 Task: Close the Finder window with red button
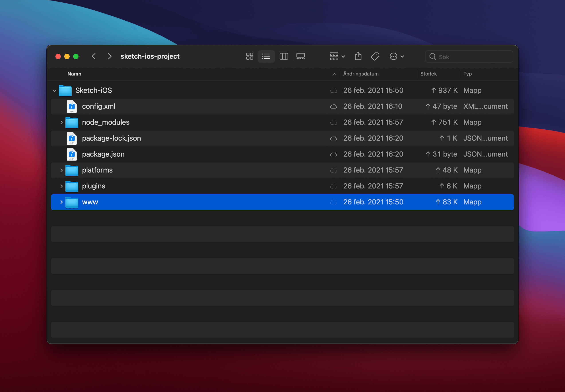tap(58, 56)
